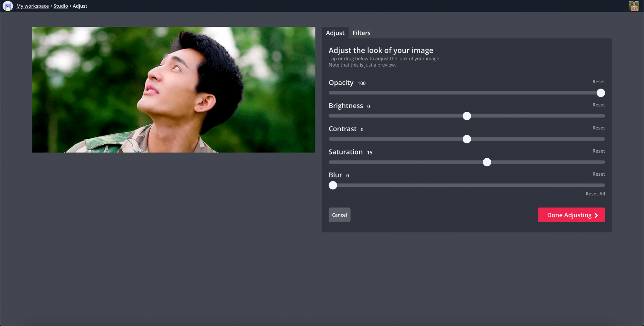Reset the Blur value
Image resolution: width=644 pixels, height=326 pixels.
(598, 174)
